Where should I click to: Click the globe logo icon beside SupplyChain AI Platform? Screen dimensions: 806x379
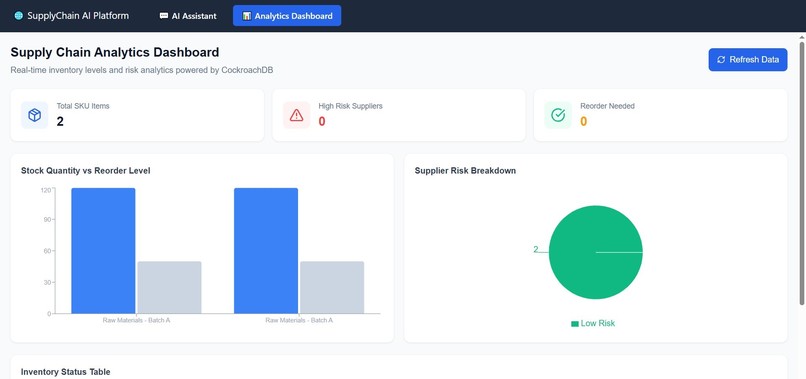pyautogui.click(x=19, y=16)
